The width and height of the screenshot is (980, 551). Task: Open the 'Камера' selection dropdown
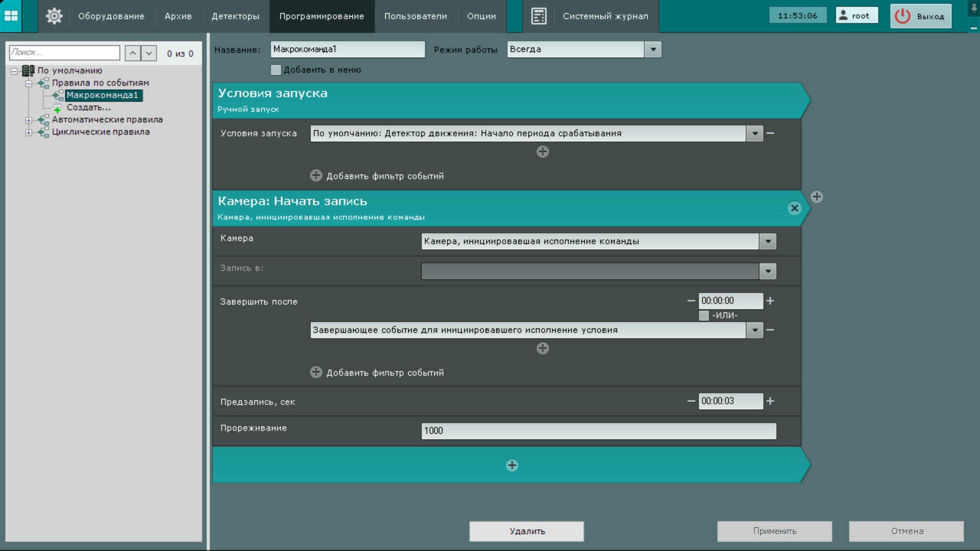point(768,241)
